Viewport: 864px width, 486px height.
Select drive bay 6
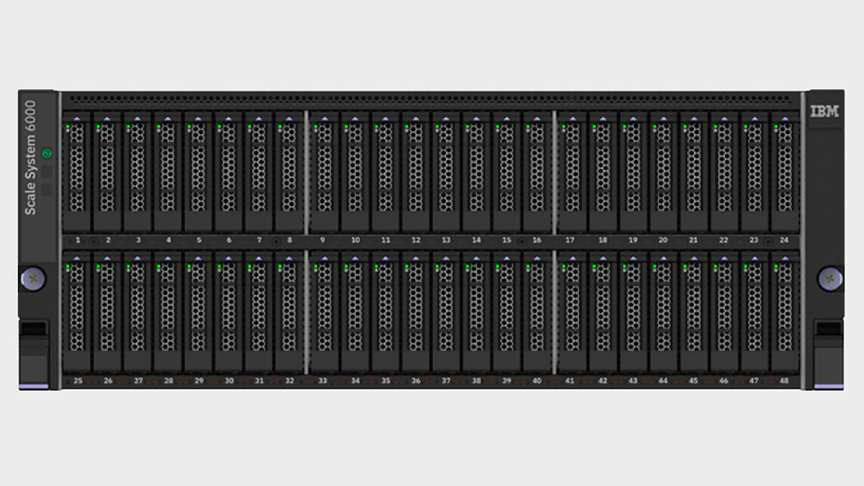(229, 173)
